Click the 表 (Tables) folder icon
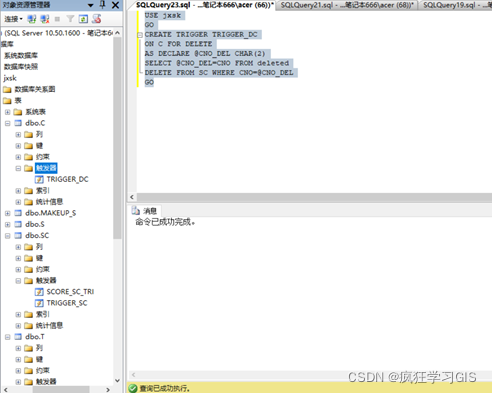Viewport: 492px width, 393px height. coord(7,101)
